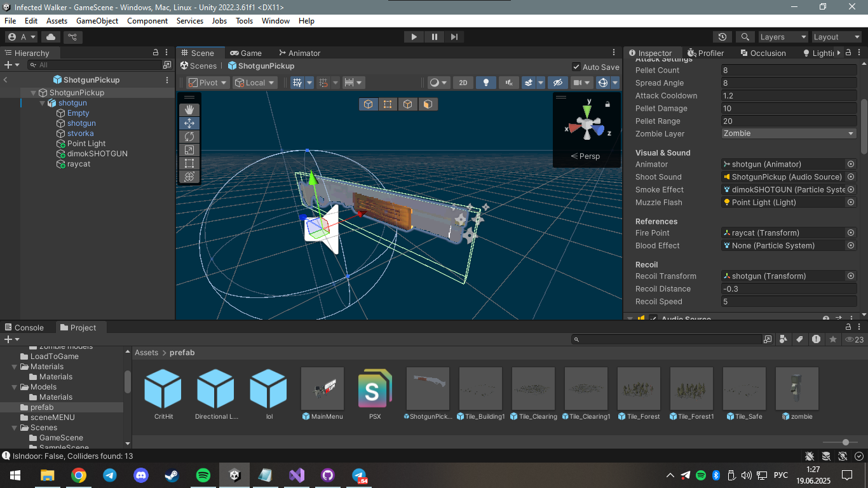Open the Zombie Layer dropdown
The height and width of the screenshot is (488, 868).
789,133
